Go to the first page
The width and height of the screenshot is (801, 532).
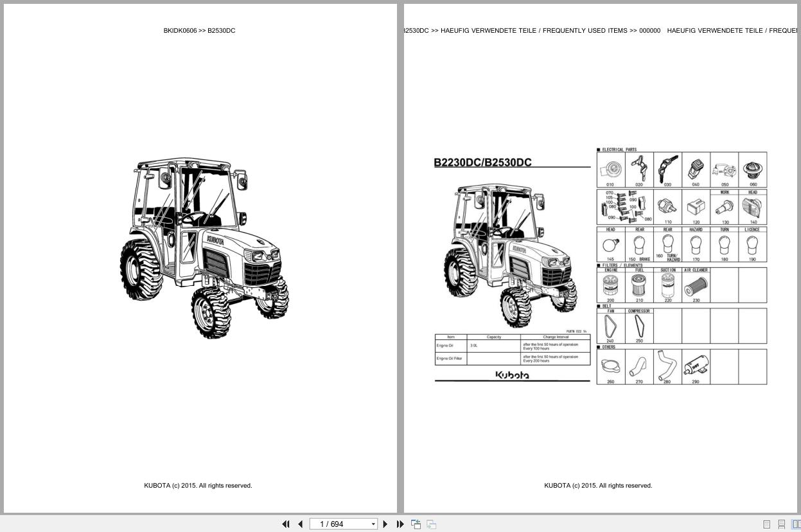(x=286, y=524)
